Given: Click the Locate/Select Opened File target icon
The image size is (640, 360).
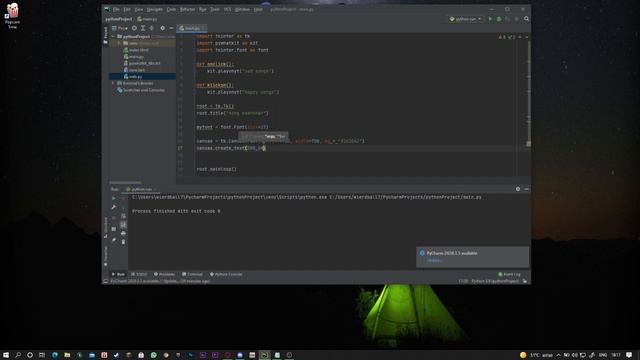Looking at the screenshot, I should (134, 28).
